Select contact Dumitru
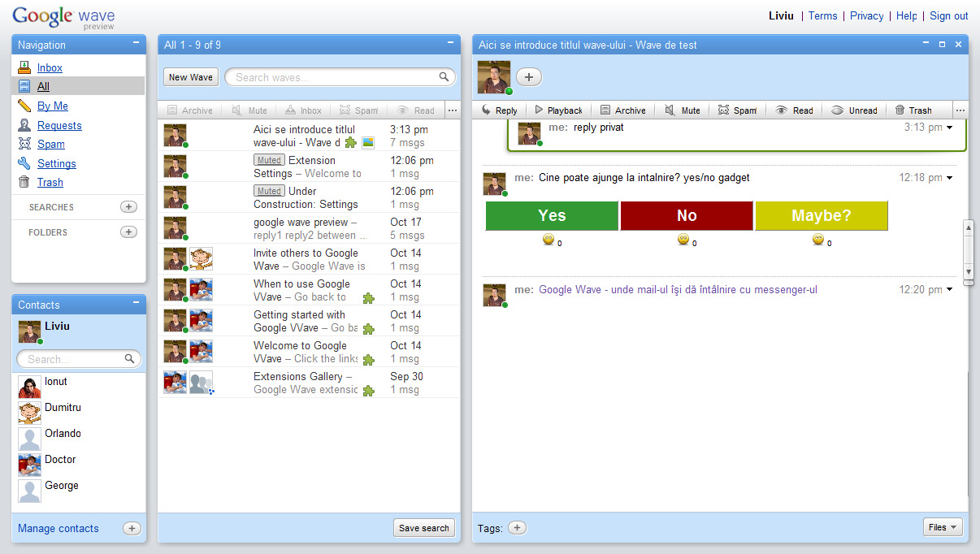 pos(79,413)
